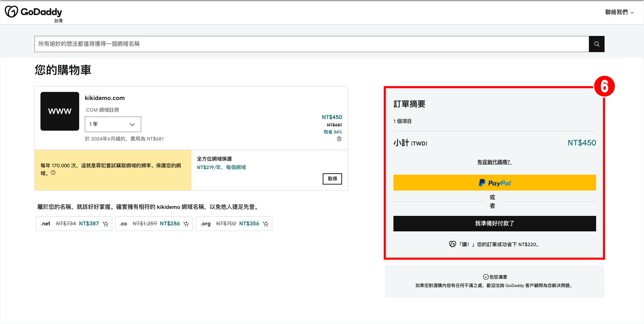The width and height of the screenshot is (644, 324).
Task: Click the 1 個項目 item count
Action: (403, 121)
